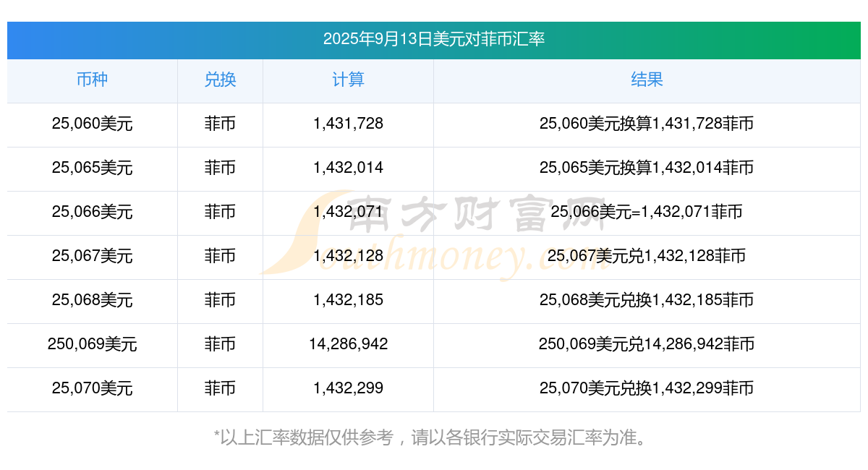The width and height of the screenshot is (868, 470).
Task: Click '菲币' in the 25,060美元 row
Action: (x=220, y=124)
